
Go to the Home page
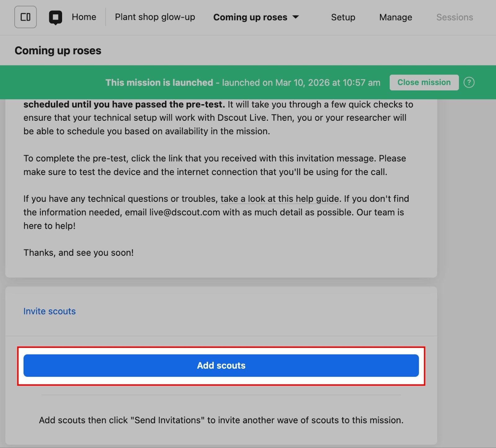click(x=84, y=17)
